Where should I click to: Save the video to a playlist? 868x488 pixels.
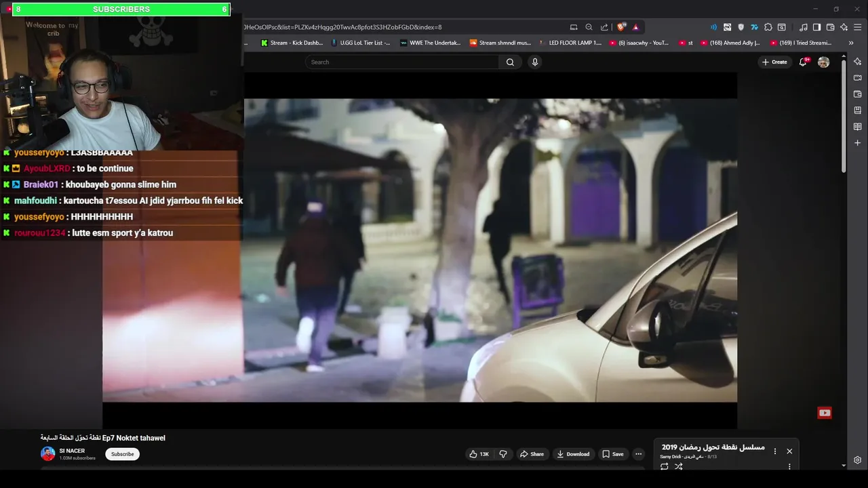coord(613,454)
